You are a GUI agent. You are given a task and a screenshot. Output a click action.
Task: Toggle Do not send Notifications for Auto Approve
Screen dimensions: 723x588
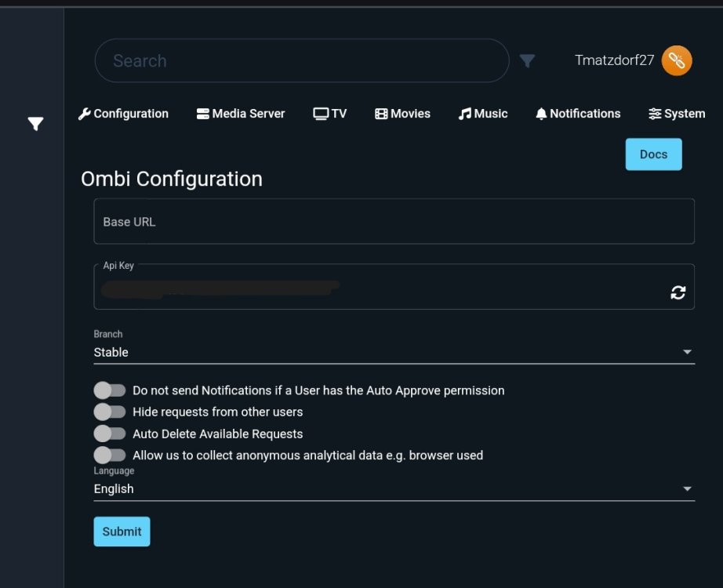click(x=110, y=390)
